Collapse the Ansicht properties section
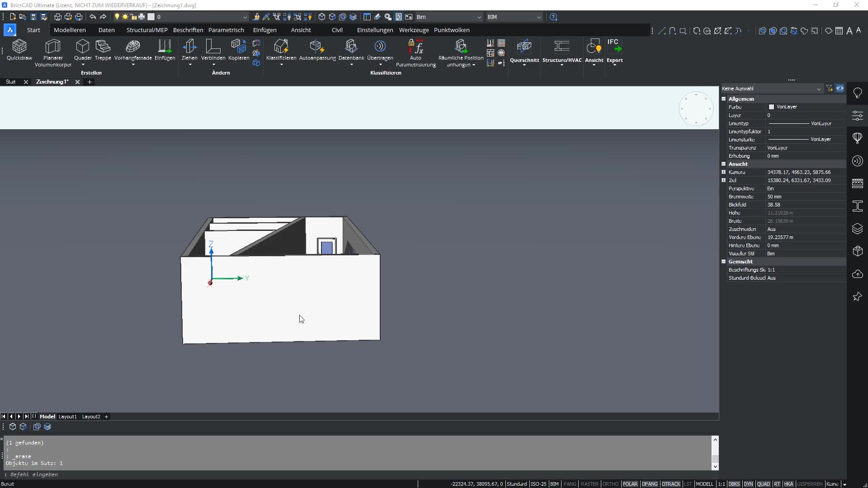868x488 pixels. tap(723, 164)
